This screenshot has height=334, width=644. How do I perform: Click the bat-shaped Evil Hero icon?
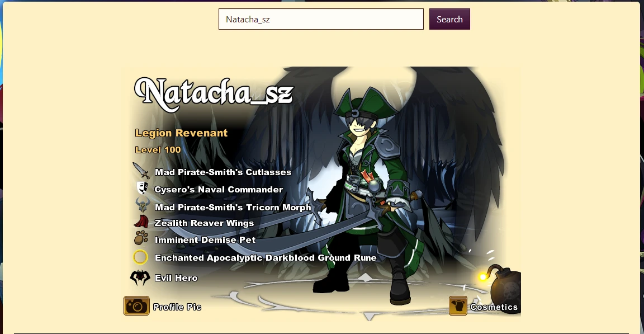tap(140, 277)
